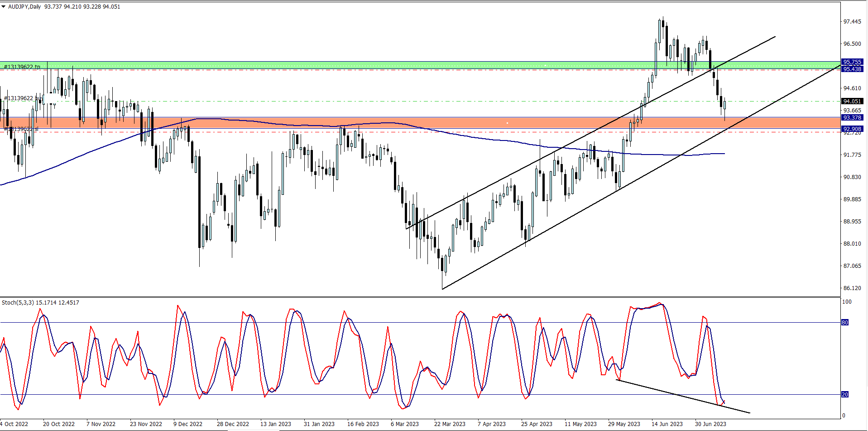Click the 96.500 price scale label
This screenshot has width=868, height=431.
(x=852, y=44)
